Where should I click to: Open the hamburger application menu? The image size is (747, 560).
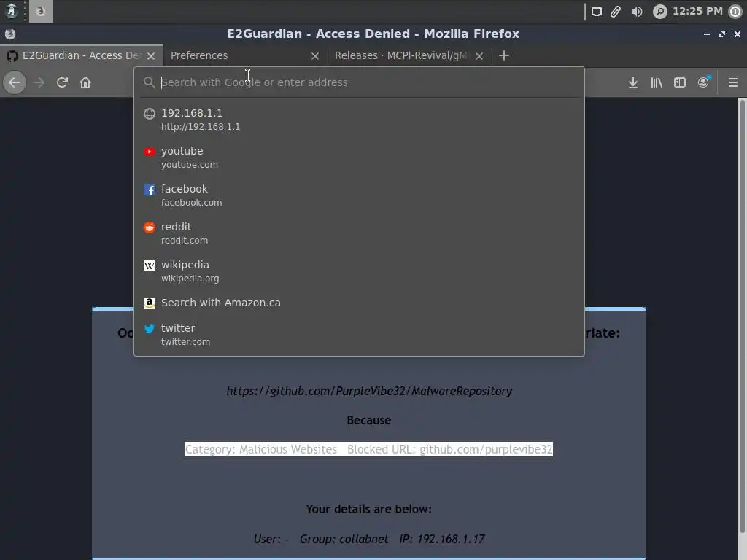[733, 82]
